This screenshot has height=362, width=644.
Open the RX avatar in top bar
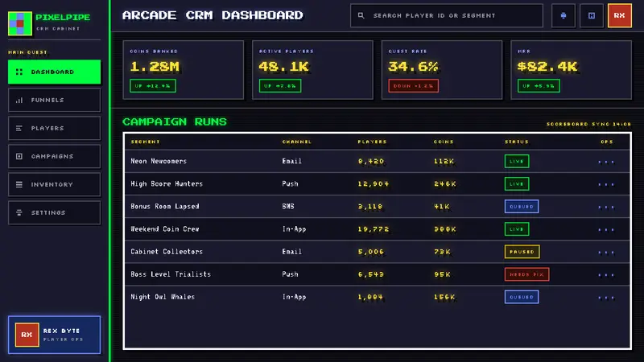(619, 15)
